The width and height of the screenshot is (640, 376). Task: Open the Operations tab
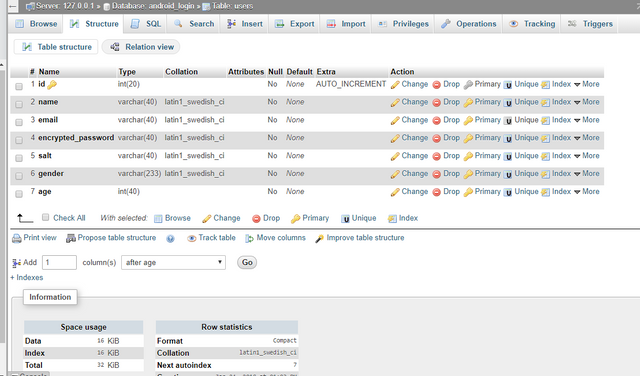[469, 24]
